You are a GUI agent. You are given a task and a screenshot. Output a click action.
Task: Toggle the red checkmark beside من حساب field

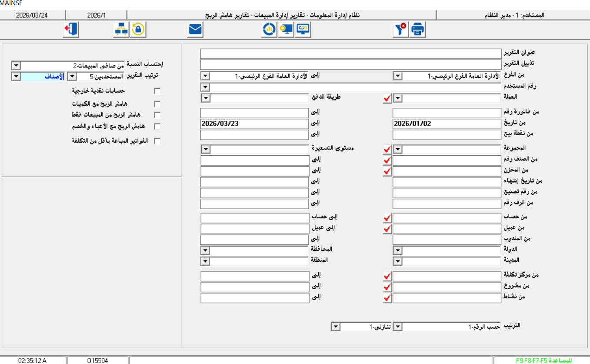click(387, 217)
